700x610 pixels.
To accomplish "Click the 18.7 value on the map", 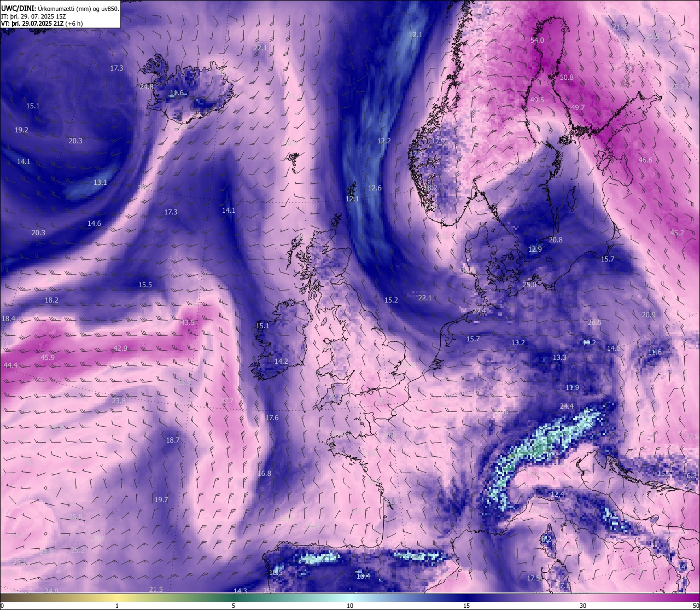I will (173, 440).
